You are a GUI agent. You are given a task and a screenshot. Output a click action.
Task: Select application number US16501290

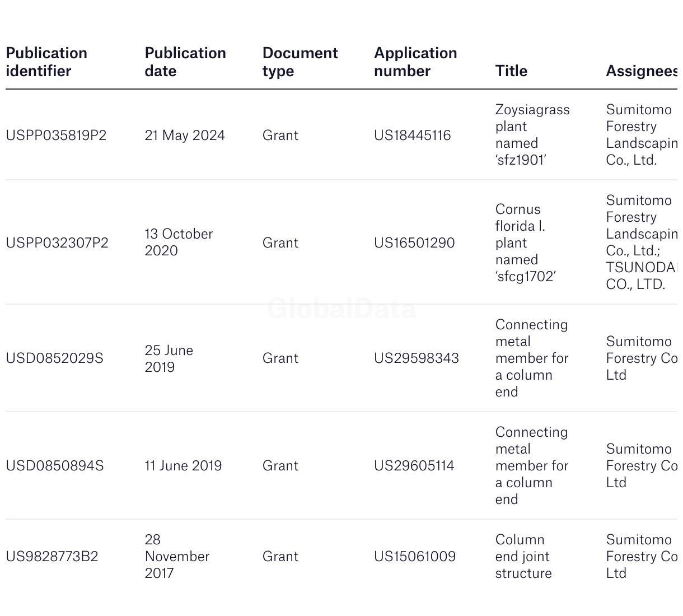pos(414,243)
